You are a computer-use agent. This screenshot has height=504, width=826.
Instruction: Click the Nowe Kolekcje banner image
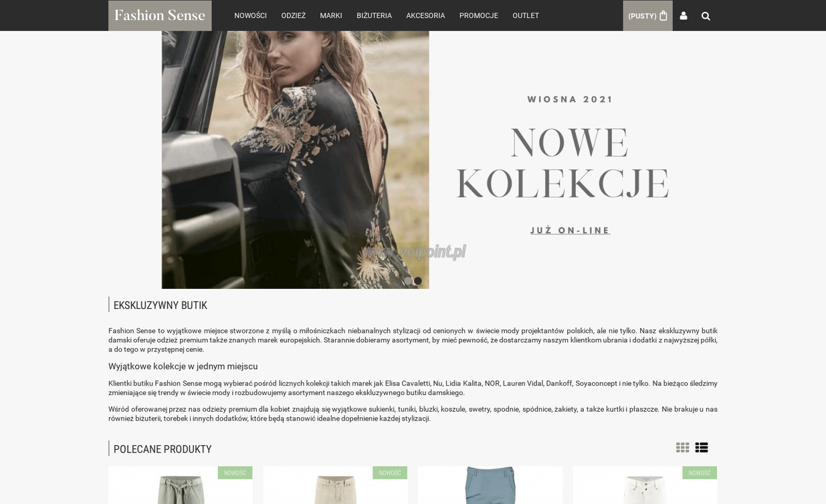pyautogui.click(x=413, y=160)
